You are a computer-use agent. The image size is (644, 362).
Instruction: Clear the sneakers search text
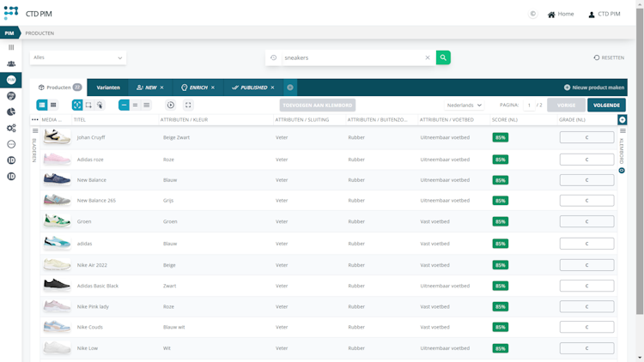coord(428,57)
